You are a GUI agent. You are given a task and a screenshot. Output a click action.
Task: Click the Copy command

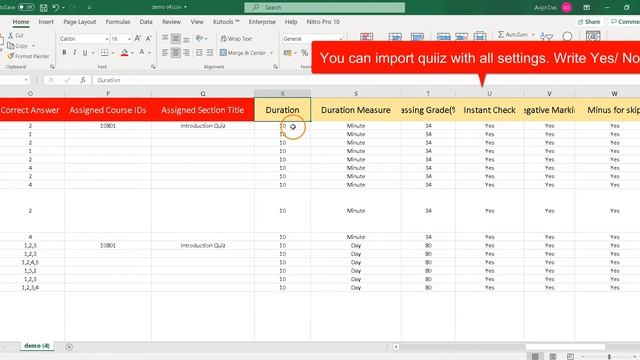pyautogui.click(x=18, y=46)
